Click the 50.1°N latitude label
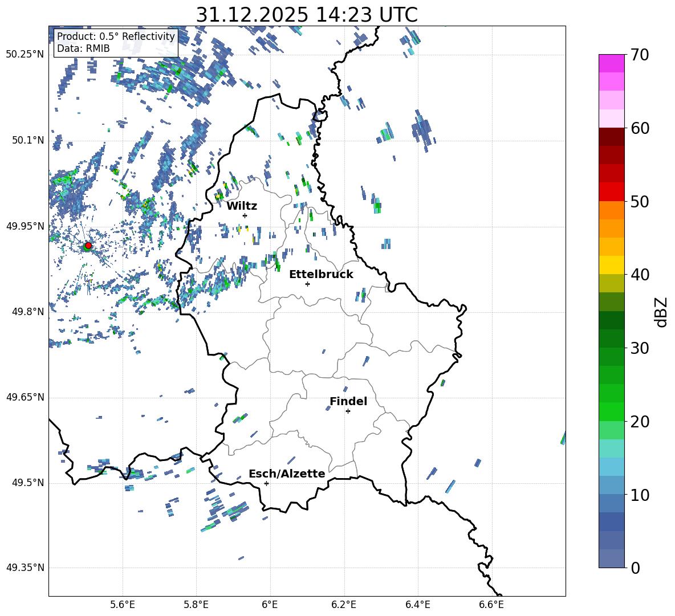 click(x=29, y=140)
